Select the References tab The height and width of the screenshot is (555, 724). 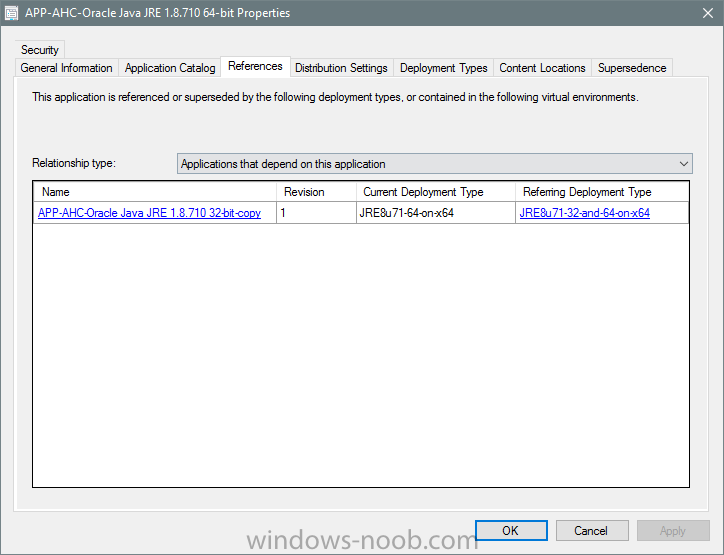(255, 66)
